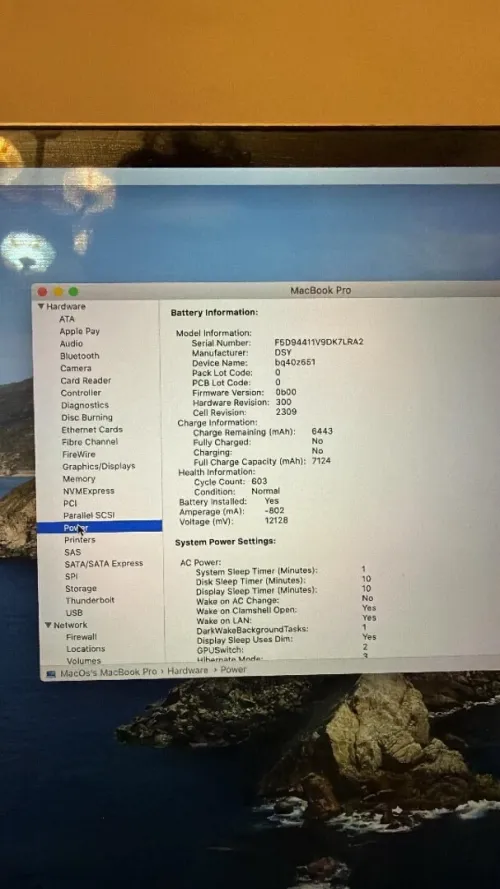This screenshot has height=889, width=500.
Task: Click the Manufacturer value DSY
Action: tap(283, 352)
